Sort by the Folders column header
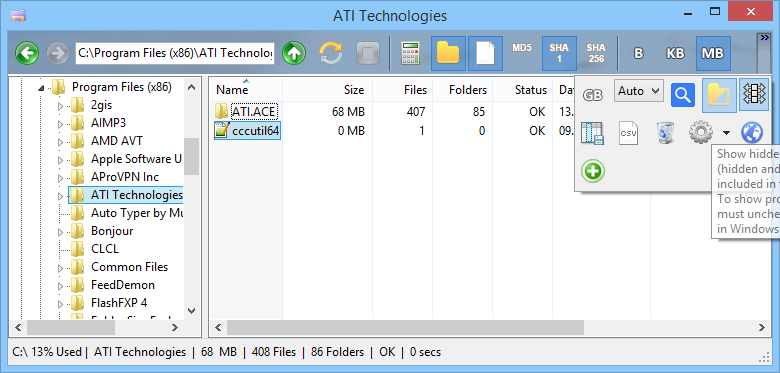 [462, 90]
